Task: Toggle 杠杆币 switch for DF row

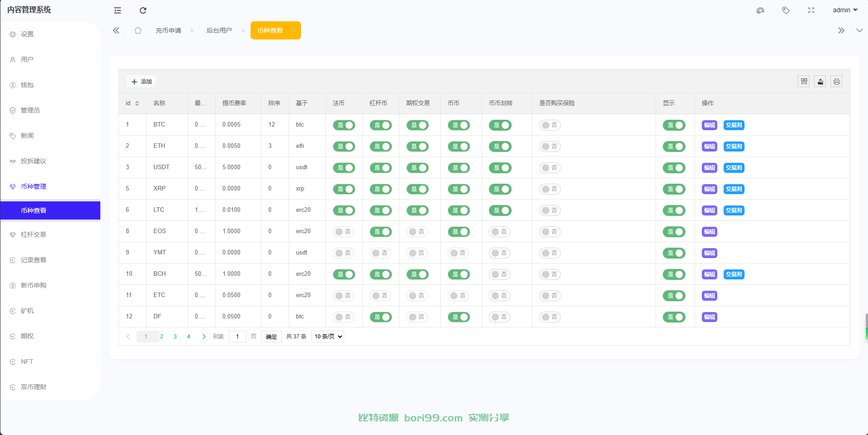Action: pyautogui.click(x=381, y=317)
